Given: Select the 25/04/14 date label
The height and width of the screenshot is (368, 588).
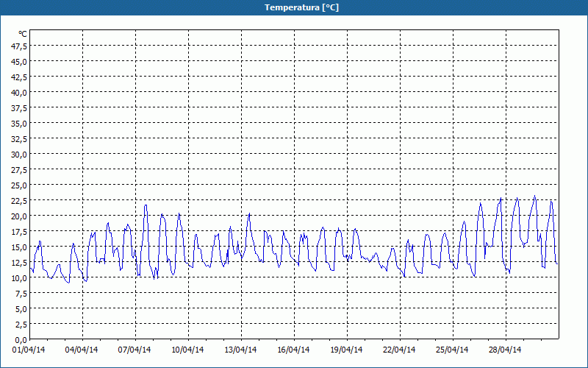Looking at the screenshot, I should point(452,350).
